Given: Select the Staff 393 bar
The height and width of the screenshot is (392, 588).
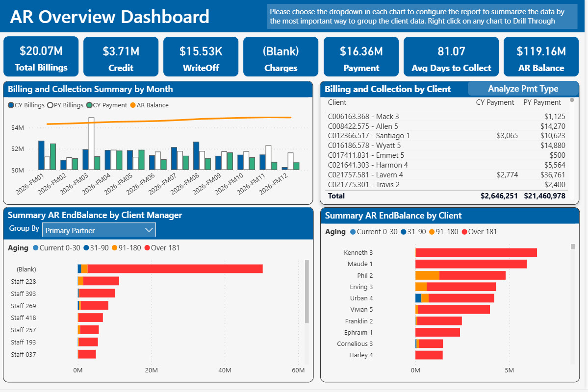Looking at the screenshot, I should (x=97, y=293).
